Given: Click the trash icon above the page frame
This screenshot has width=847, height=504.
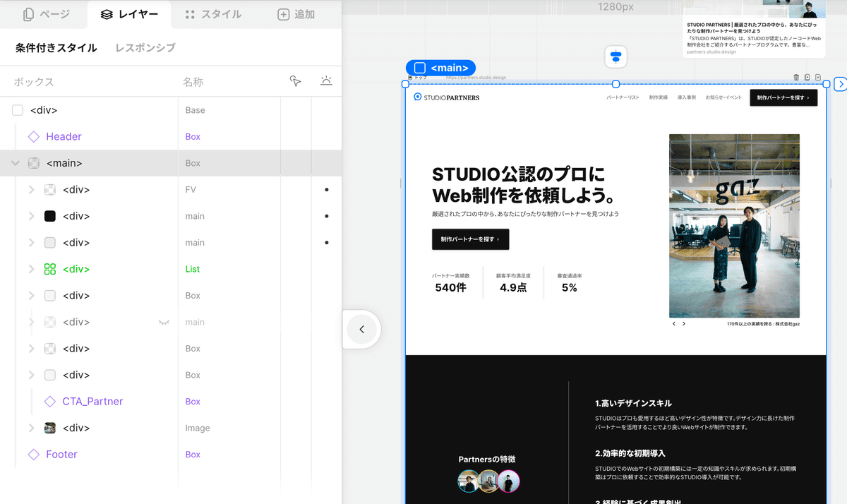Looking at the screenshot, I should [x=796, y=77].
